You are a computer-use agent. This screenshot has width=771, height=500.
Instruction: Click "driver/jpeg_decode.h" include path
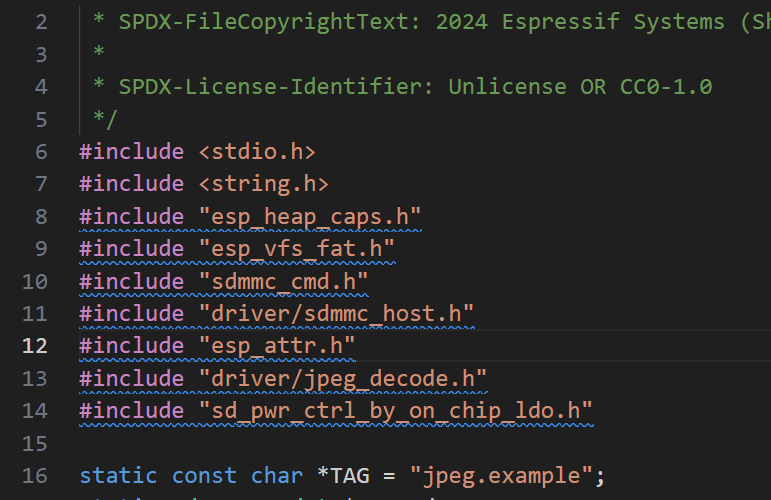[343, 379]
